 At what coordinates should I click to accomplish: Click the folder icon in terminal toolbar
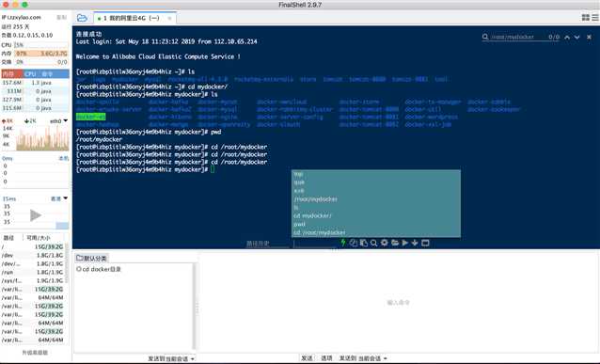point(395,243)
